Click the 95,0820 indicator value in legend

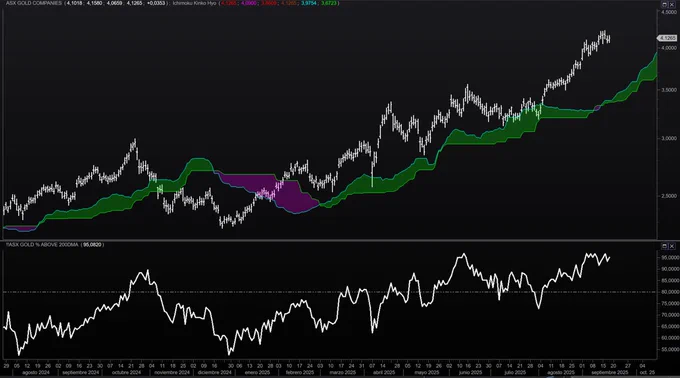(x=92, y=245)
